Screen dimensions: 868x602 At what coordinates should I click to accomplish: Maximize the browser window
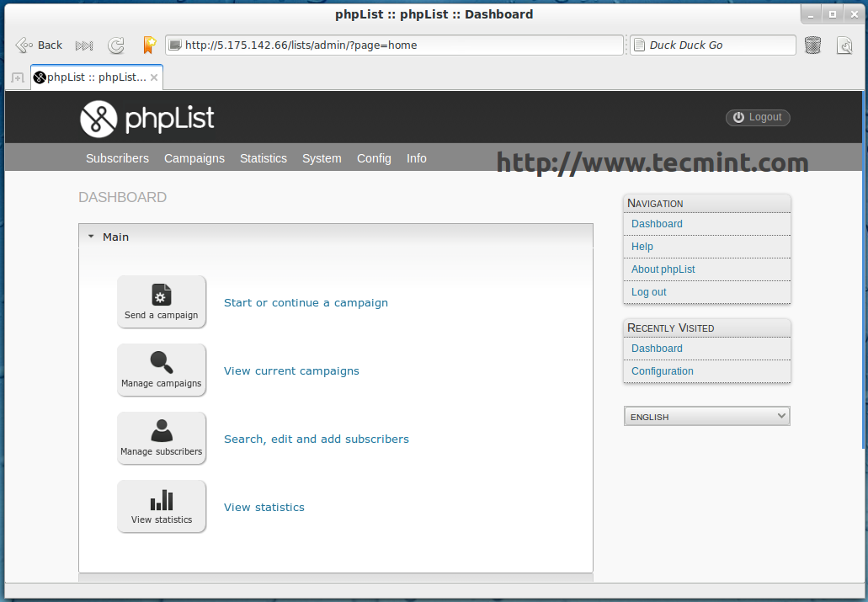coord(833,15)
